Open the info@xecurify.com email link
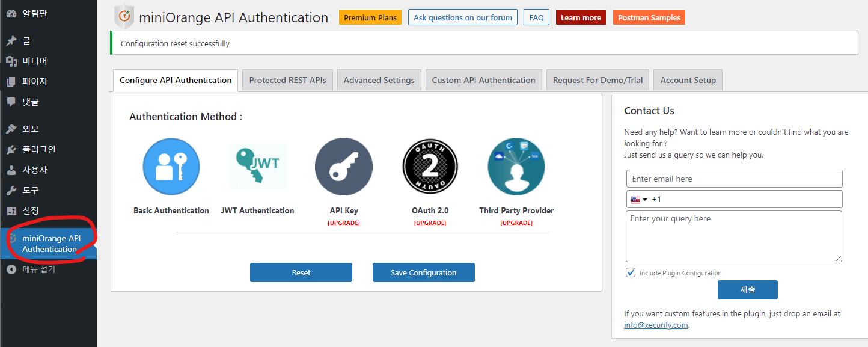This screenshot has height=347, width=868. (656, 325)
